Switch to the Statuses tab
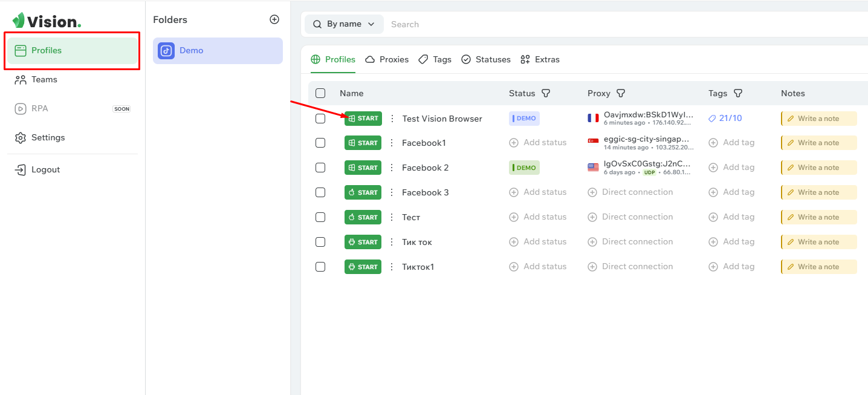Screen dimensions: 868x395 (x=486, y=59)
